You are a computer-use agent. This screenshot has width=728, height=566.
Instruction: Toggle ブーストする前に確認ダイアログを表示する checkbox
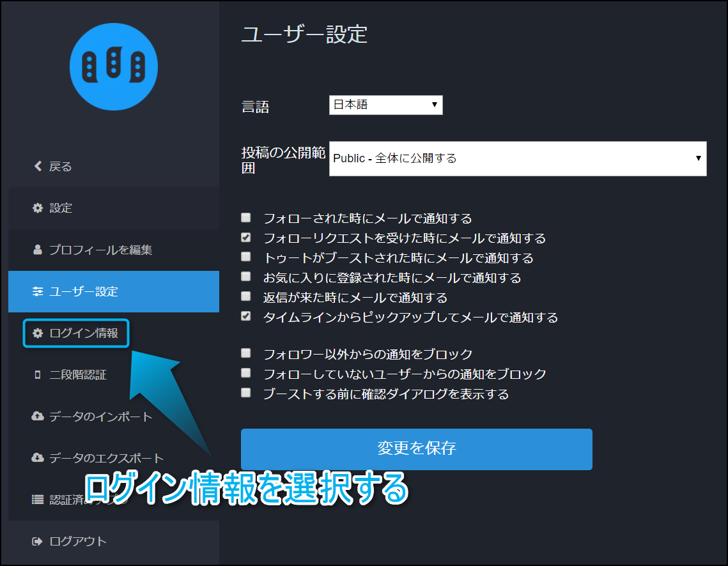246,393
